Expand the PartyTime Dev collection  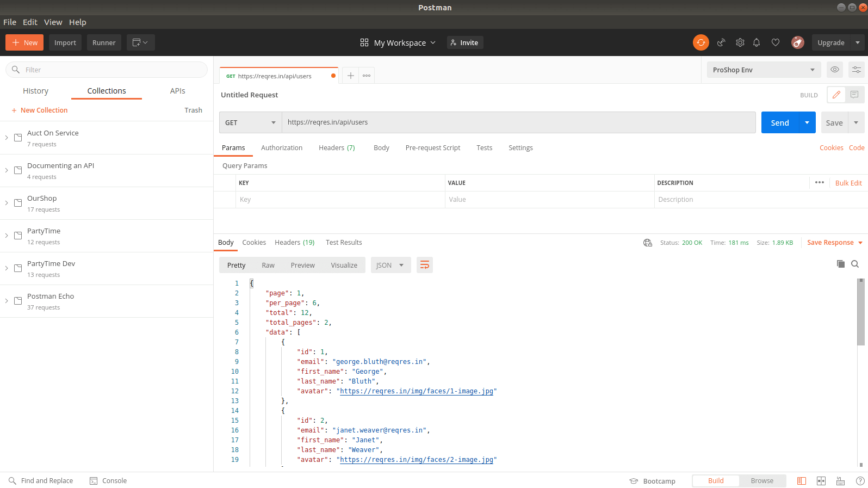7,268
